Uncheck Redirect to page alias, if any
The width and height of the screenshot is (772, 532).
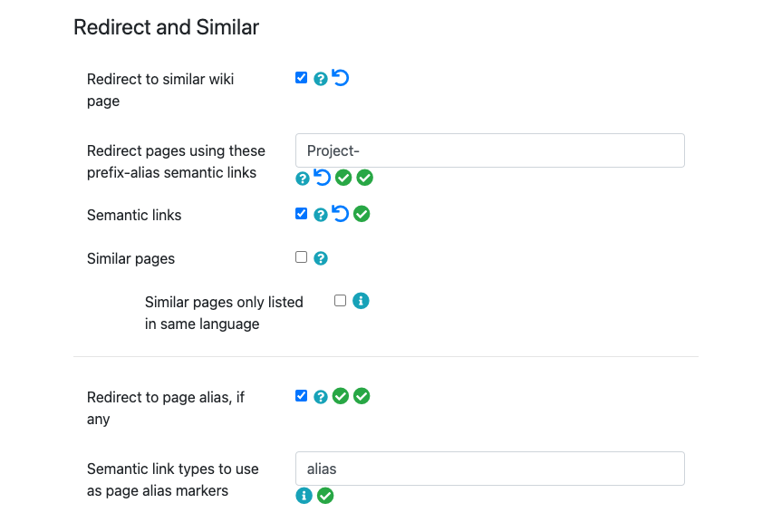tap(302, 396)
